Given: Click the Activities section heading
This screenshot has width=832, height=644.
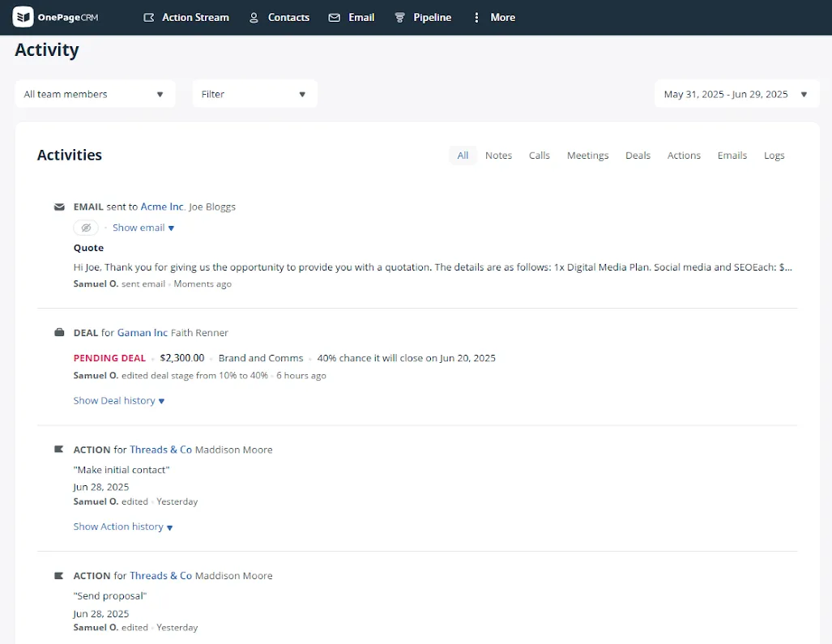Looking at the screenshot, I should tap(70, 155).
